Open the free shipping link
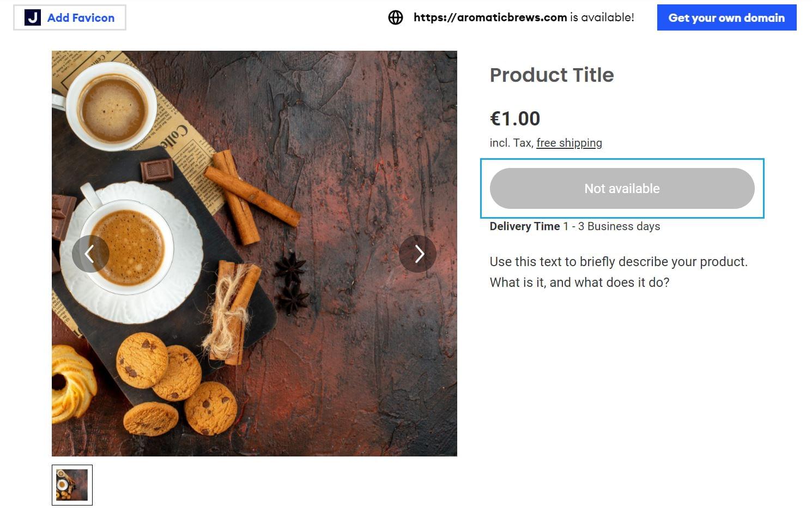 [x=569, y=143]
